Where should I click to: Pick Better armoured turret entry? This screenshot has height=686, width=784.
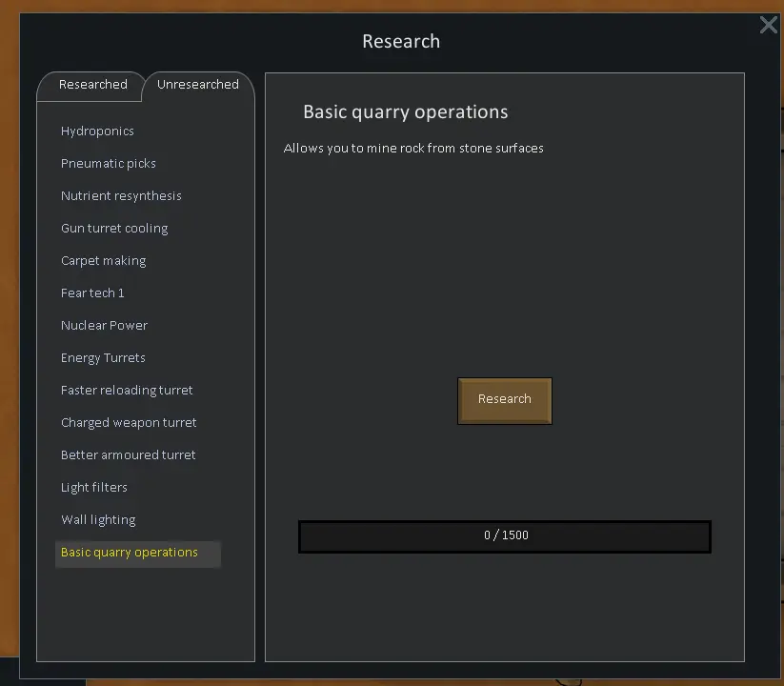[128, 455]
